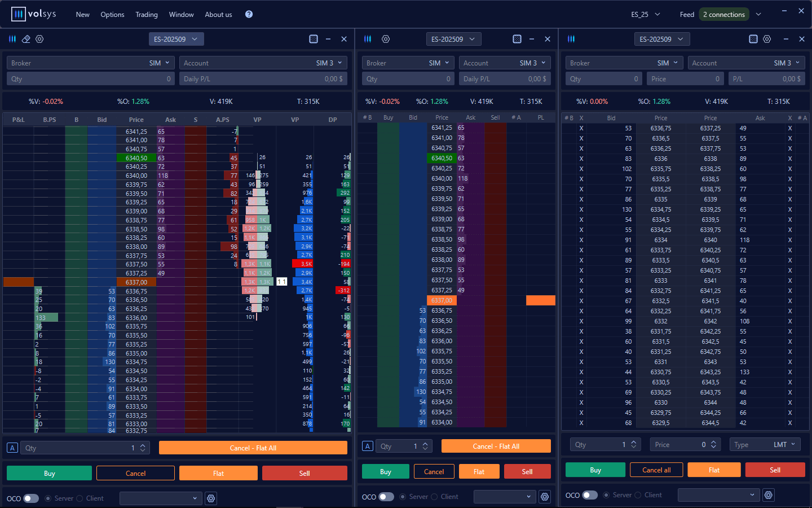Viewport: 812px width, 508px height.
Task: Click the transparency icon in middle panel
Action: [x=517, y=39]
